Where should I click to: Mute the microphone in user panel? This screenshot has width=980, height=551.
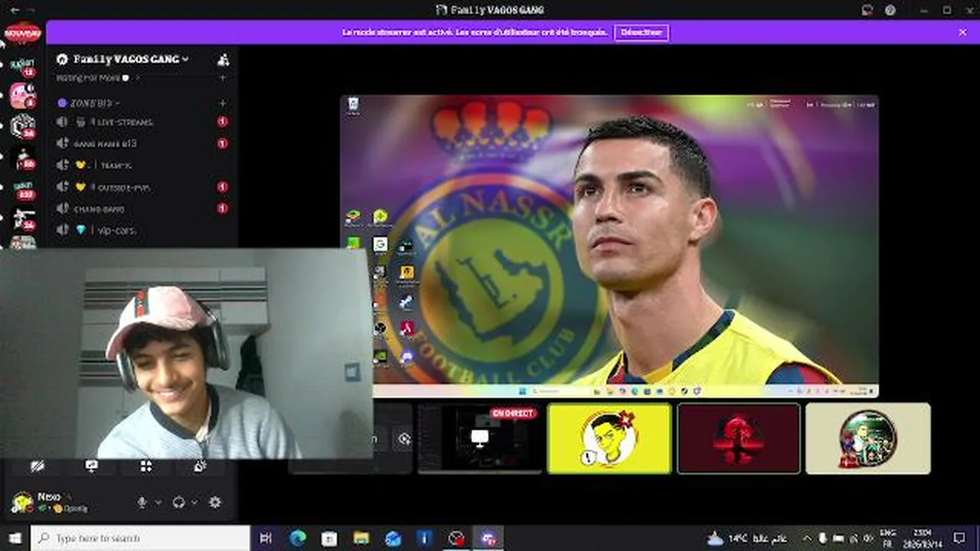pos(142,502)
